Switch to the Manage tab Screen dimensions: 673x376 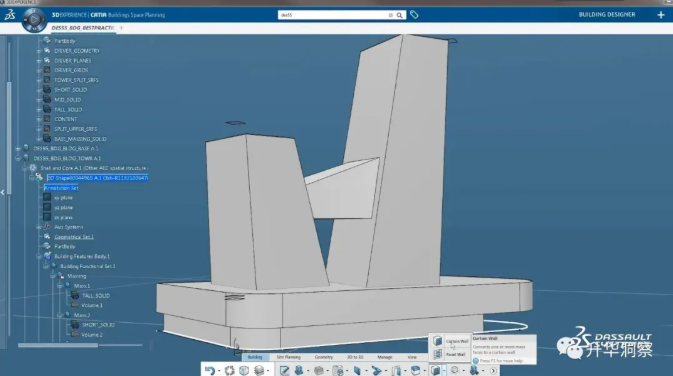[x=385, y=357]
